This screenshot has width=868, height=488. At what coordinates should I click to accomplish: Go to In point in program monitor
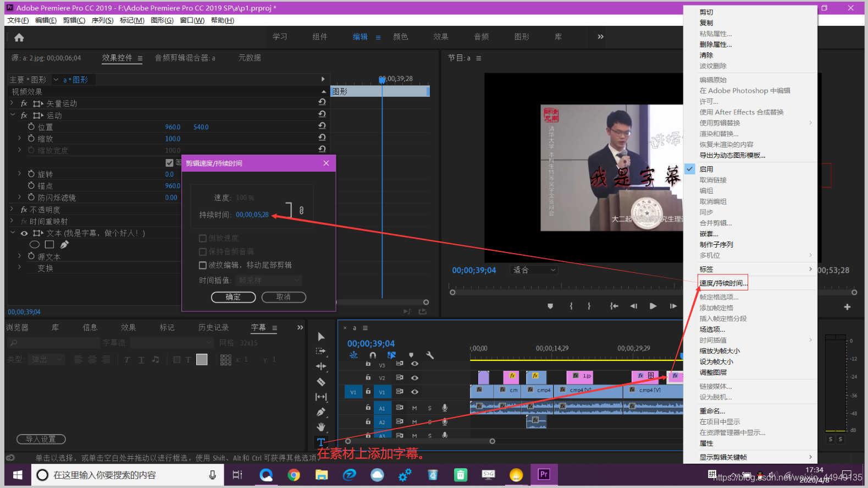pos(614,306)
